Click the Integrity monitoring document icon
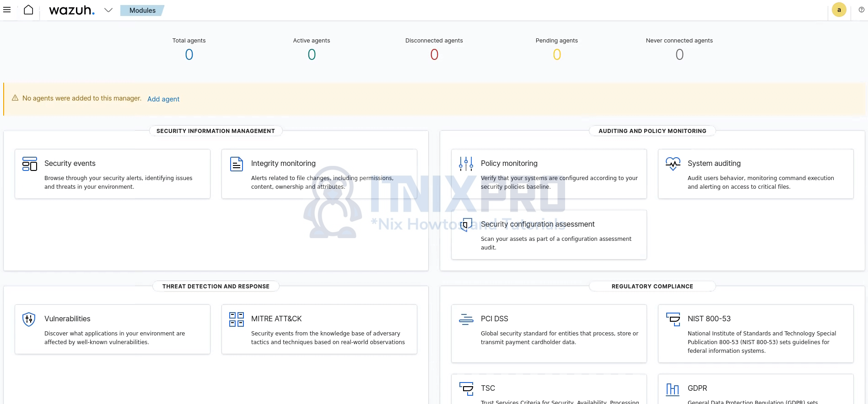The image size is (868, 404). (x=237, y=164)
